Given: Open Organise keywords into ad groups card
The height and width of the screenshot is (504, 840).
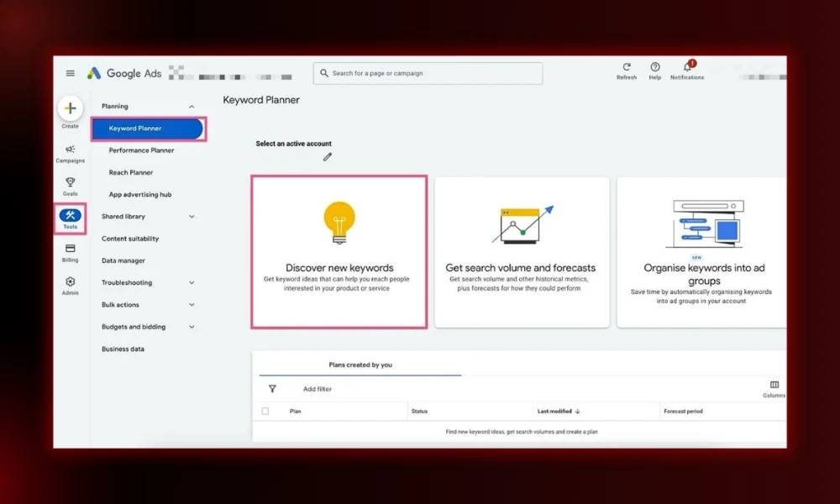Looking at the screenshot, I should (701, 252).
